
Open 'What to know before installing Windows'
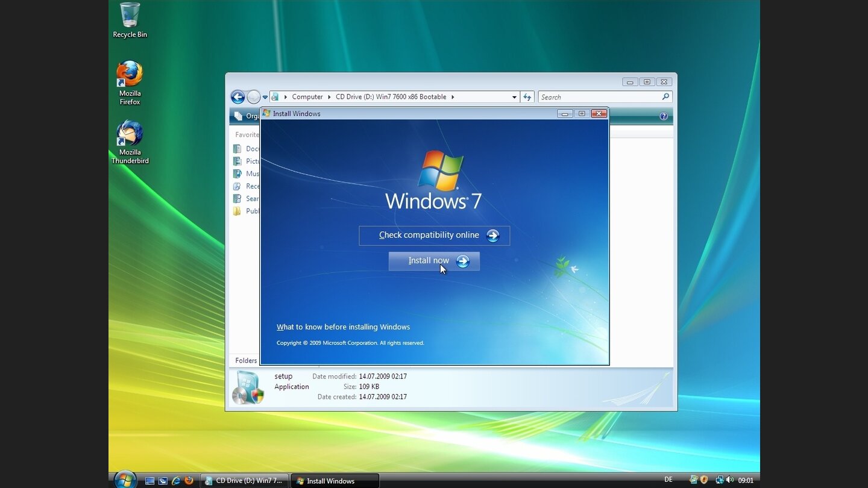click(x=343, y=327)
